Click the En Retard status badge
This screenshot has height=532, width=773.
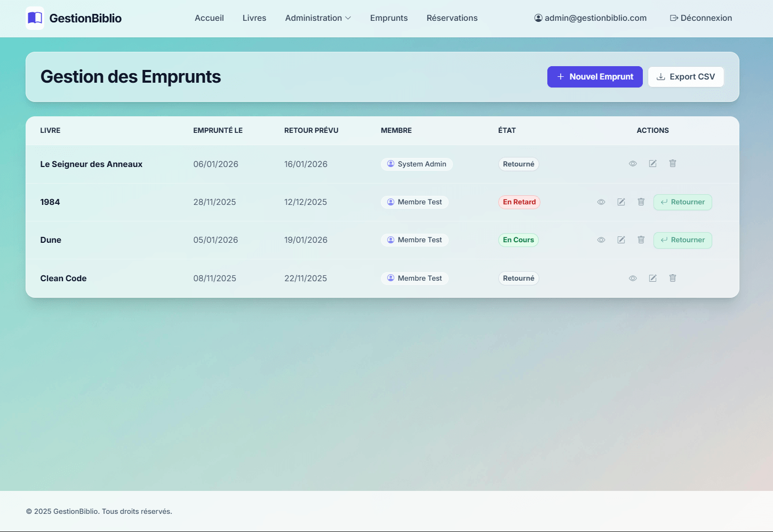(x=519, y=202)
